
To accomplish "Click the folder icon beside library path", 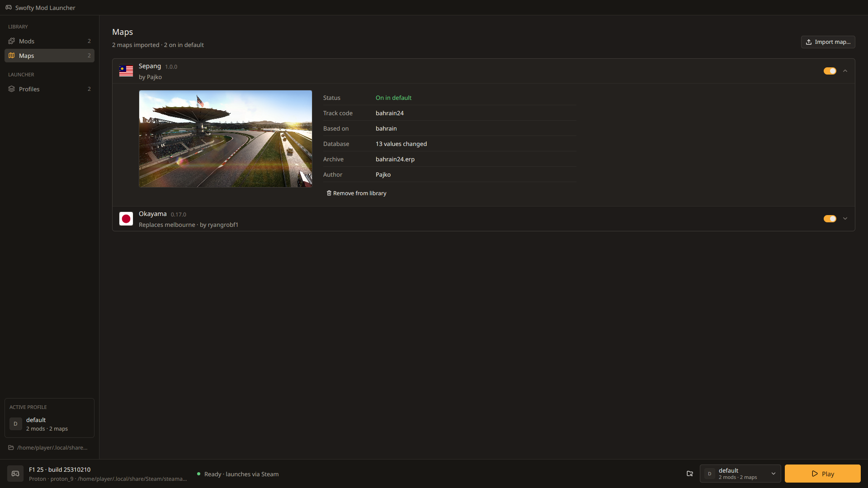I will click(x=11, y=448).
